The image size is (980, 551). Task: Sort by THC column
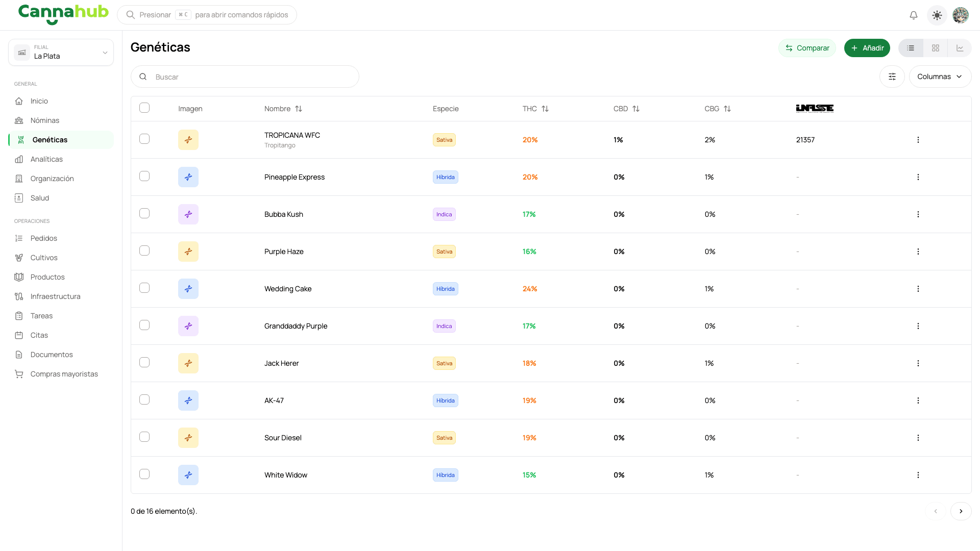535,109
